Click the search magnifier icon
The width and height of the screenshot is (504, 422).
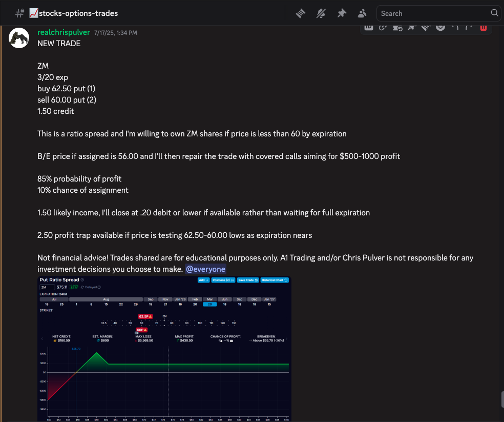click(494, 13)
